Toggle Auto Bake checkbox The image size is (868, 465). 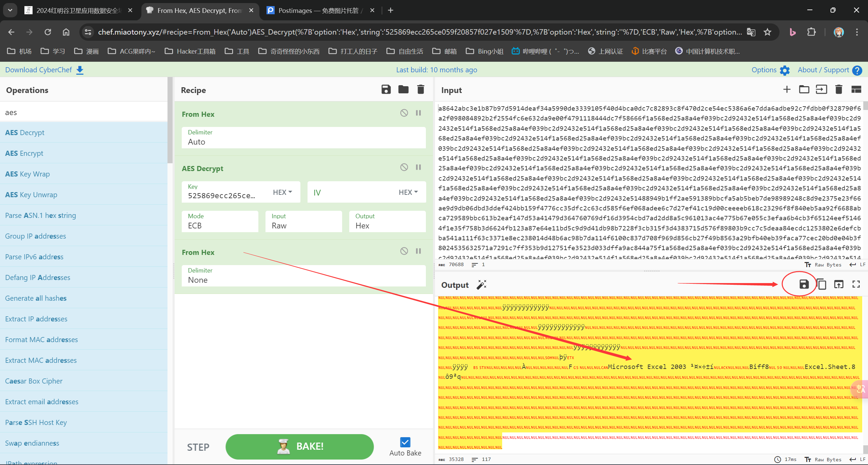[405, 442]
